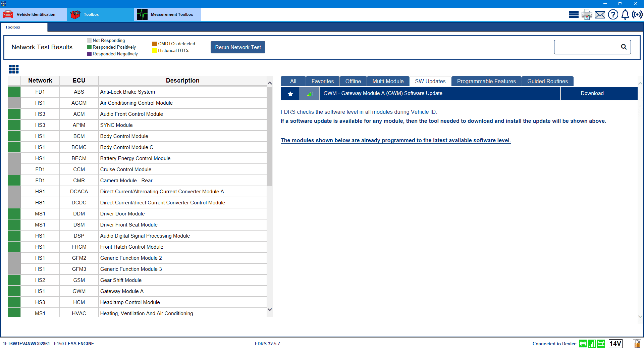Click the green status swatch for ABS
644x349 pixels.
pyautogui.click(x=14, y=92)
